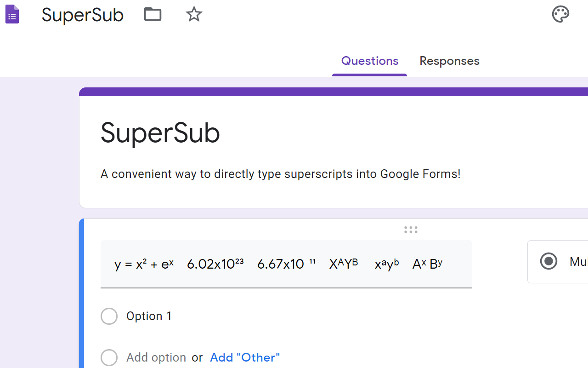Open the theme customization palette
Screen dimensions: 588x368
pyautogui.click(x=560, y=14)
